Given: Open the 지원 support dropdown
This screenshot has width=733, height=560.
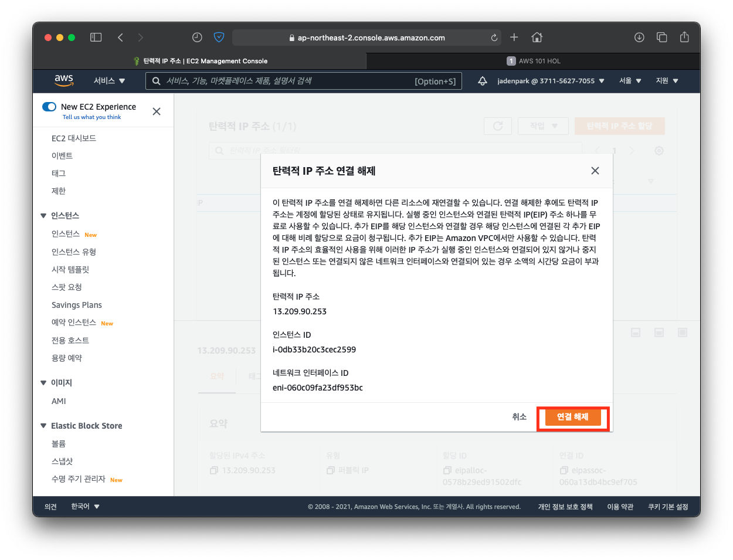Looking at the screenshot, I should pos(667,81).
